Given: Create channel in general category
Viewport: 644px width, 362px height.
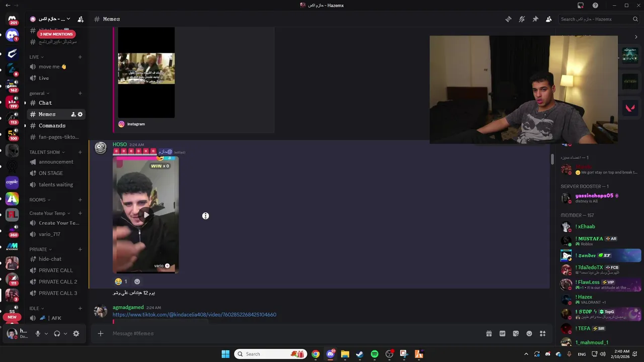Looking at the screenshot, I should tap(80, 93).
